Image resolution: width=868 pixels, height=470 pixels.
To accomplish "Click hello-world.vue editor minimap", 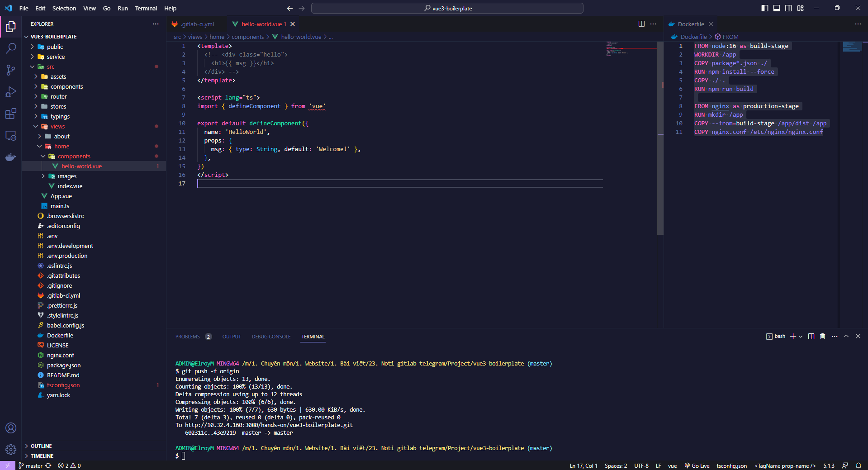I will [631, 48].
